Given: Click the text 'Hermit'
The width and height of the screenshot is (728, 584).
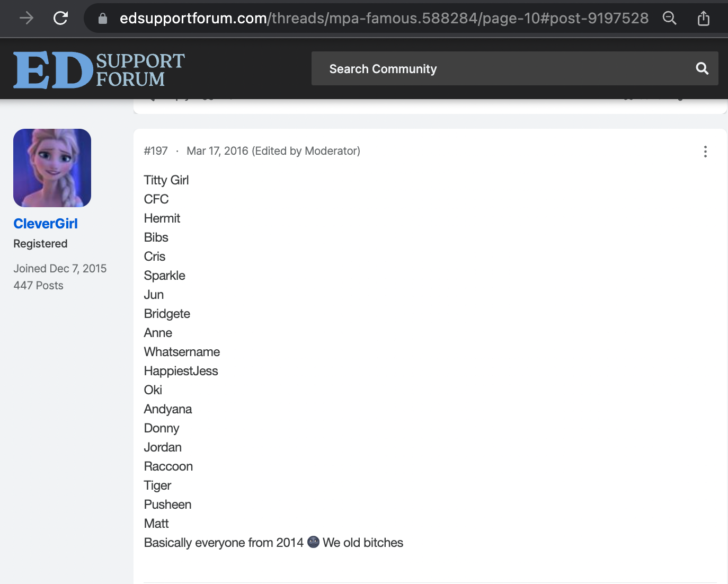Looking at the screenshot, I should pos(162,218).
